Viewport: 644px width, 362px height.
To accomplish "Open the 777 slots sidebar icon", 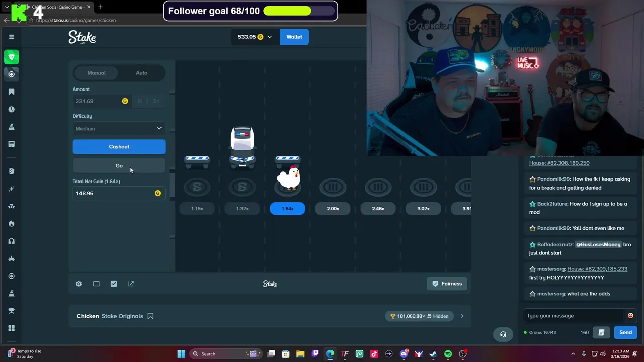I will (11, 206).
